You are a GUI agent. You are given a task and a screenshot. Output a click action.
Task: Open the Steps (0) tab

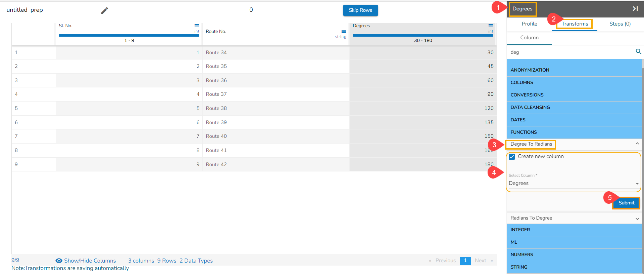pyautogui.click(x=620, y=24)
